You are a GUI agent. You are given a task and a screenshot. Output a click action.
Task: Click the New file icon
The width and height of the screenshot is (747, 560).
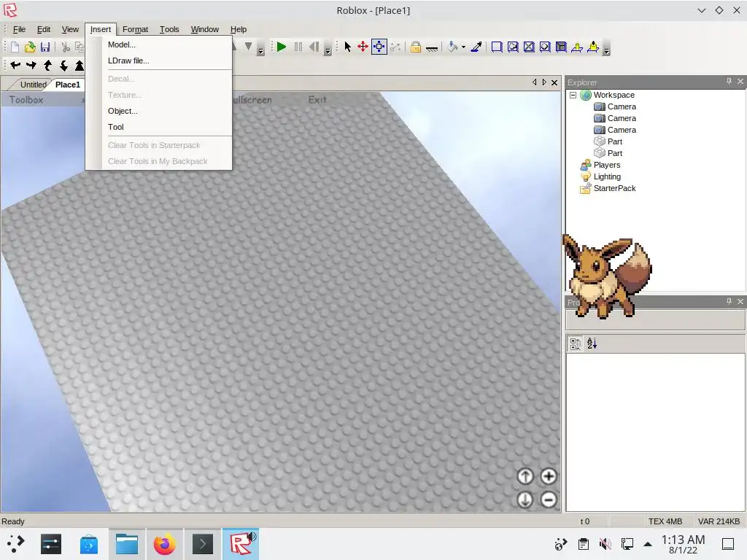pyautogui.click(x=15, y=47)
